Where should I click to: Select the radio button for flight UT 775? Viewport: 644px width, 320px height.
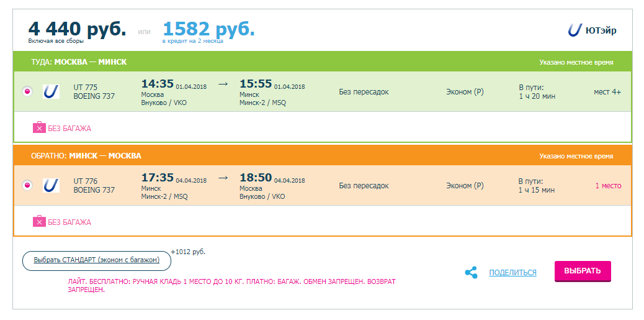[27, 92]
